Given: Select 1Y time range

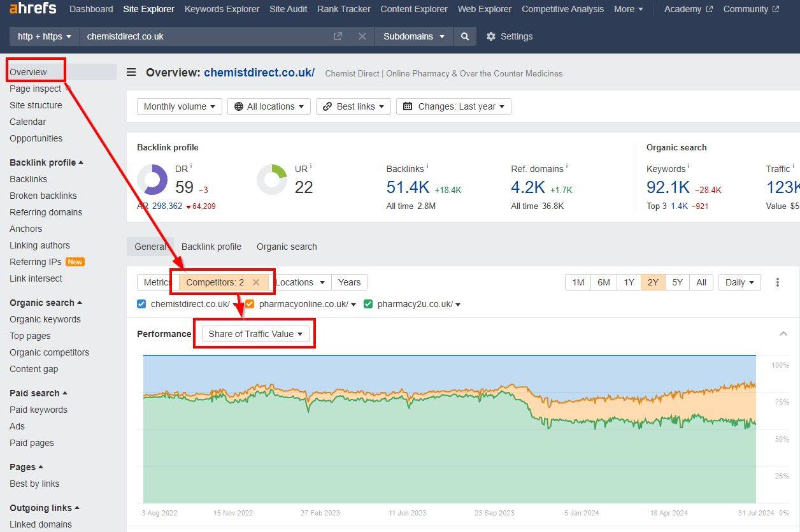Looking at the screenshot, I should 629,282.
